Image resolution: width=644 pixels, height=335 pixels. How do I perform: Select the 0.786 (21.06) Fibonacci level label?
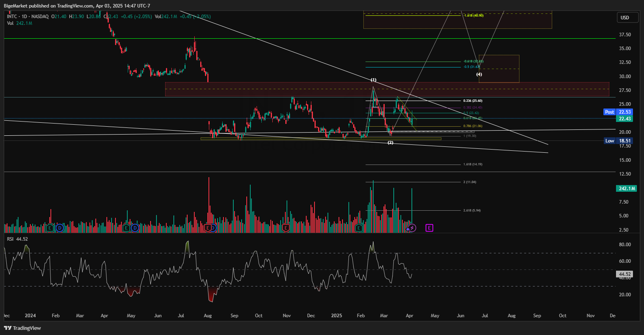tap(473, 126)
